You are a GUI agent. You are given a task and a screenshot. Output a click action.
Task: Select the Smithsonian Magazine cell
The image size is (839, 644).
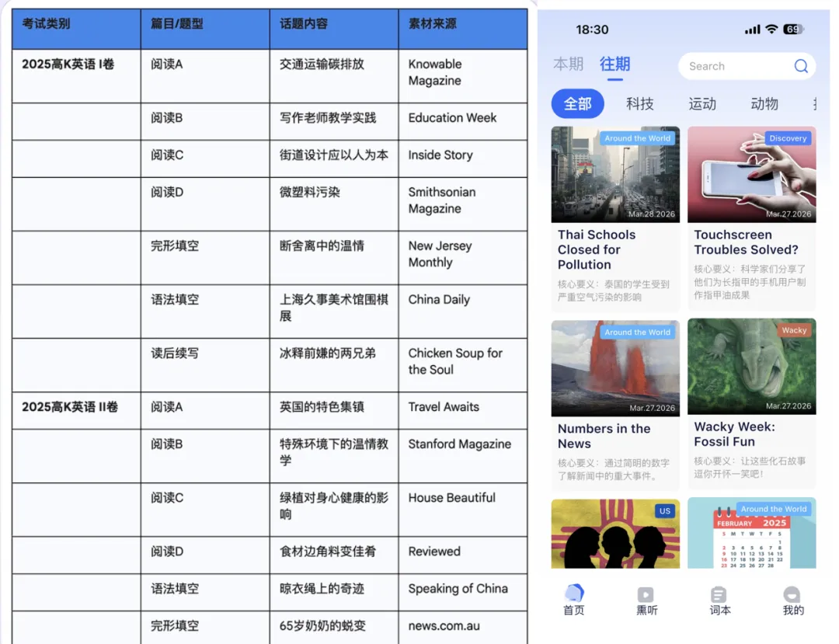click(463, 204)
